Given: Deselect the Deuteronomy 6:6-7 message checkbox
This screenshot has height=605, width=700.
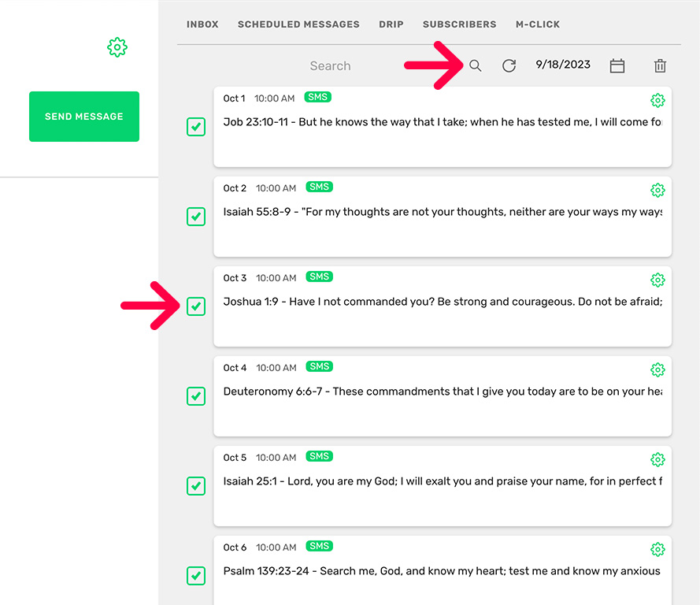Looking at the screenshot, I should (x=196, y=396).
